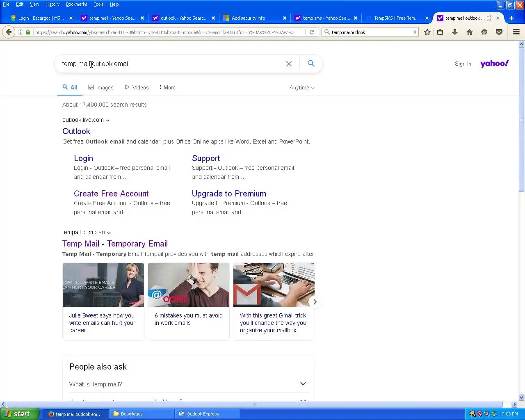Clear the Yahoo search query with X
The width and height of the screenshot is (525, 420).
(289, 64)
